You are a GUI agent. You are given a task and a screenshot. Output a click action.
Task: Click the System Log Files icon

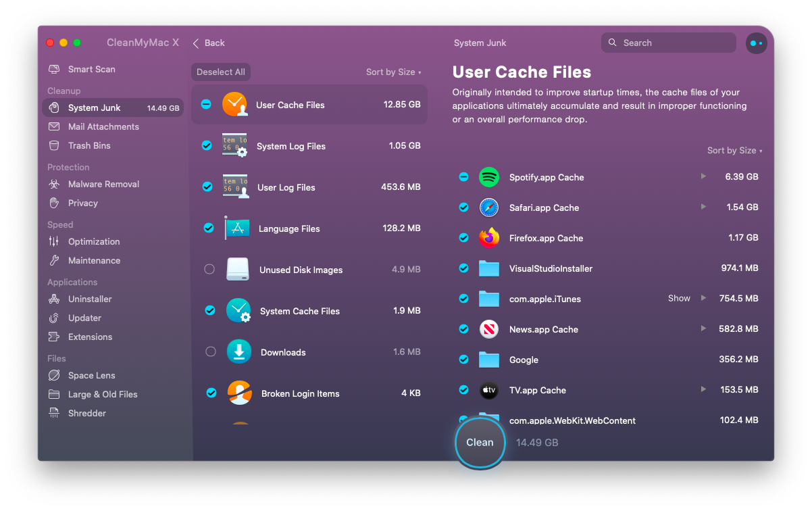pyautogui.click(x=235, y=145)
